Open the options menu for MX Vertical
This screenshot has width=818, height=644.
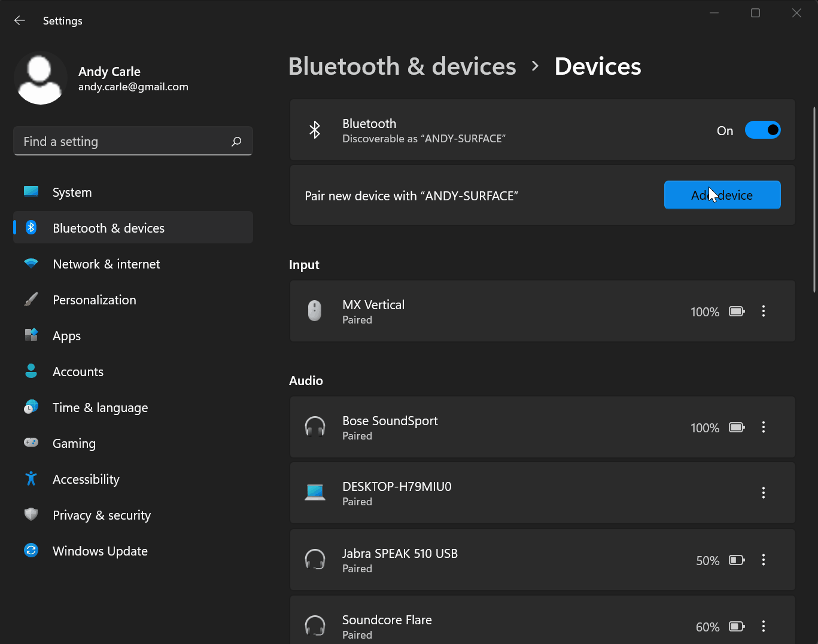pos(764,311)
